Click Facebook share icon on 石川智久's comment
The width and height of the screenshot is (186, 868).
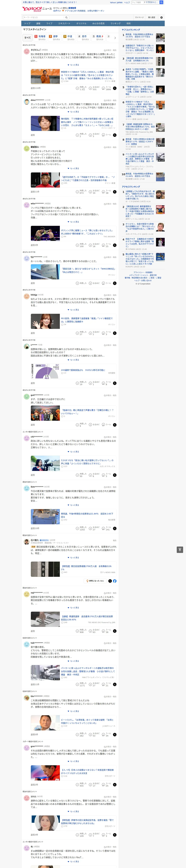click(x=115, y=581)
